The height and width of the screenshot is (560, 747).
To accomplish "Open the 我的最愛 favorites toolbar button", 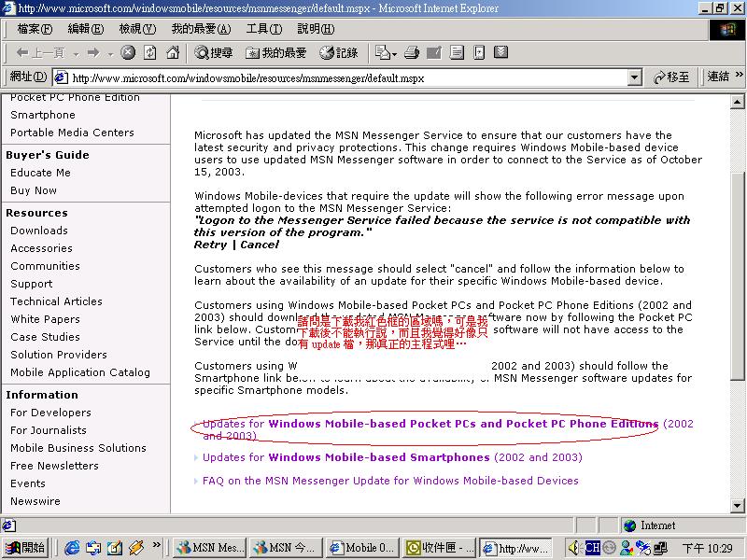I will pyautogui.click(x=275, y=53).
